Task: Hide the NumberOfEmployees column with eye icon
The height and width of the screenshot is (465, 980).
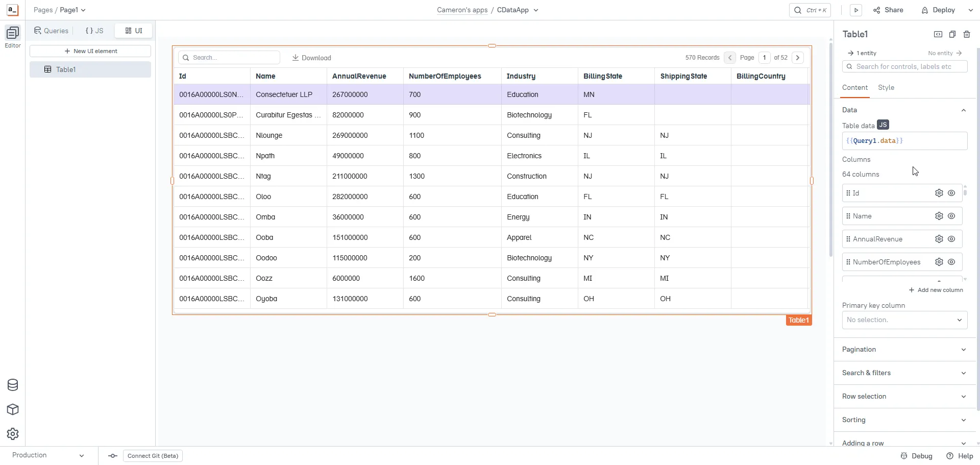Action: click(951, 262)
